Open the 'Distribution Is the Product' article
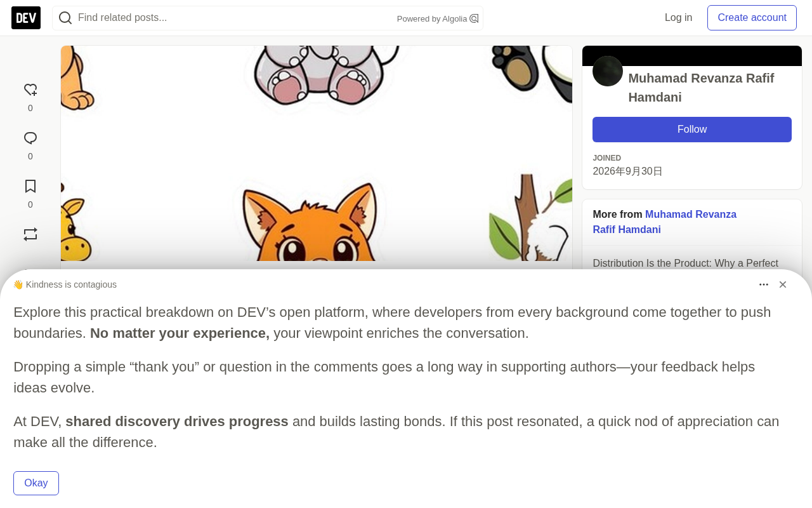This screenshot has height=508, width=812. 685,264
